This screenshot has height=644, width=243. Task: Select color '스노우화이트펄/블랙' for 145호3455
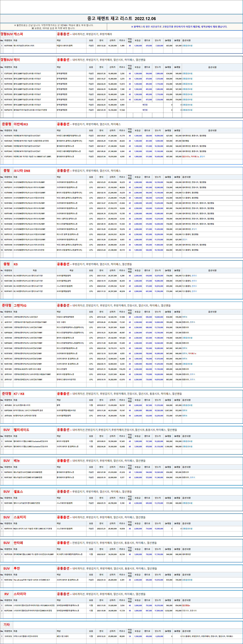(64, 286)
